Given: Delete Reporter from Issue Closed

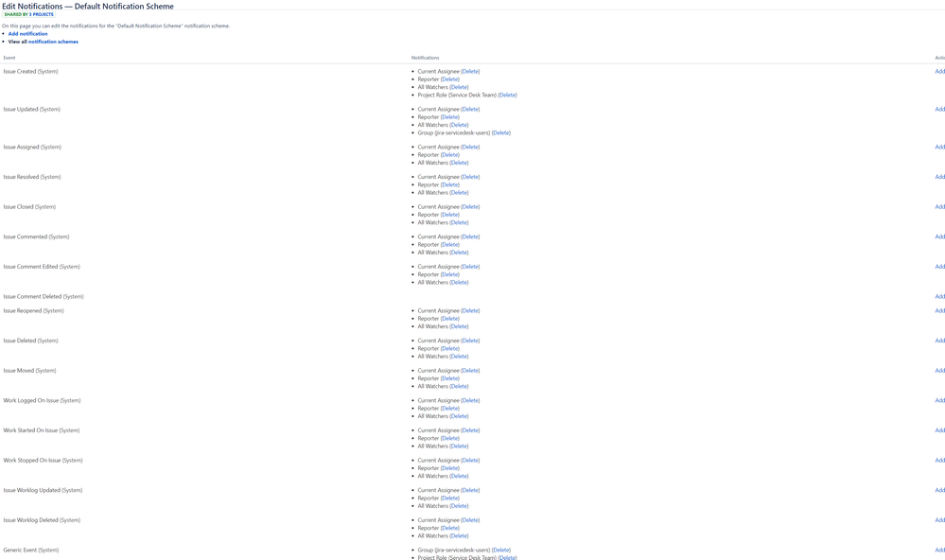Looking at the screenshot, I should tap(449, 215).
